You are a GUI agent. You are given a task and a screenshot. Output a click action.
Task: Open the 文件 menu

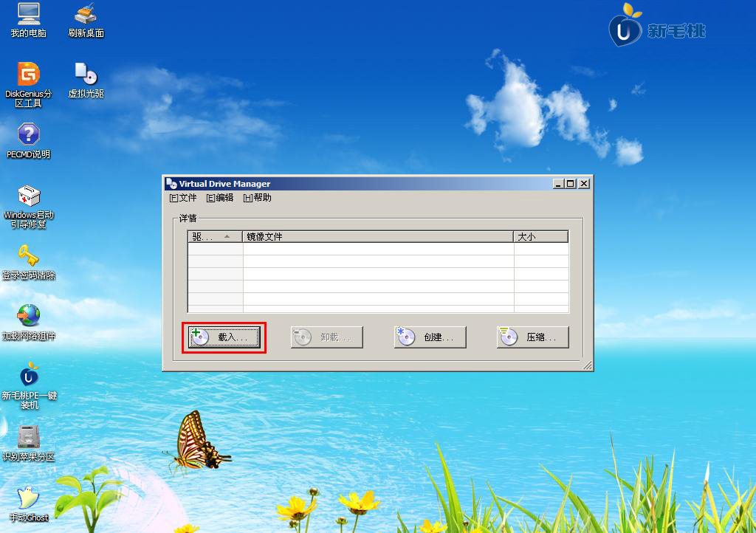pos(183,198)
